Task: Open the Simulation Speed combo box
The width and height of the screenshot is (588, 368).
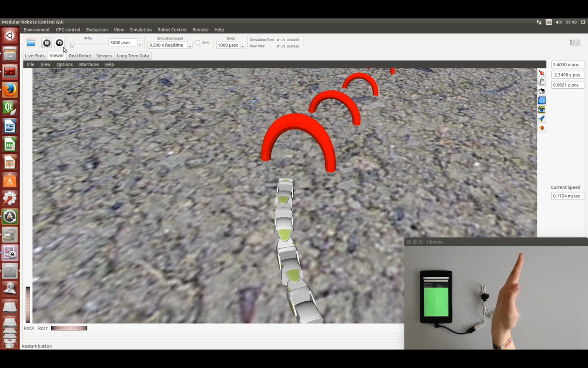Action: (170, 45)
